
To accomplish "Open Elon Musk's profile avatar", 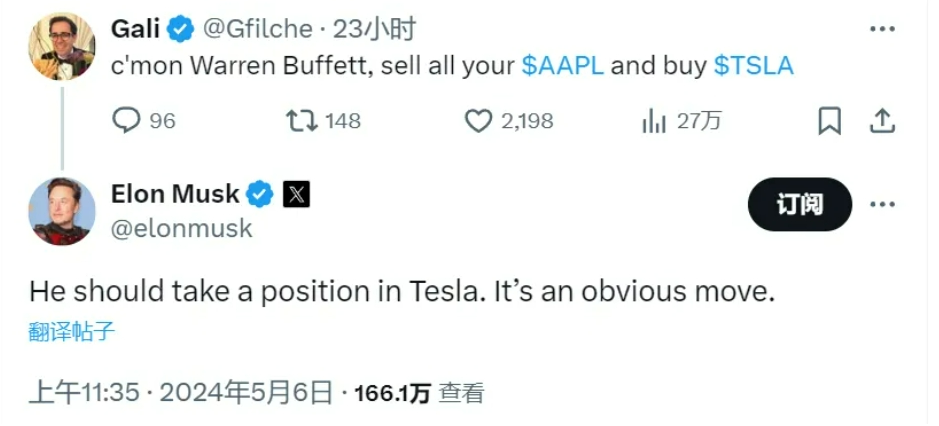I will point(61,210).
